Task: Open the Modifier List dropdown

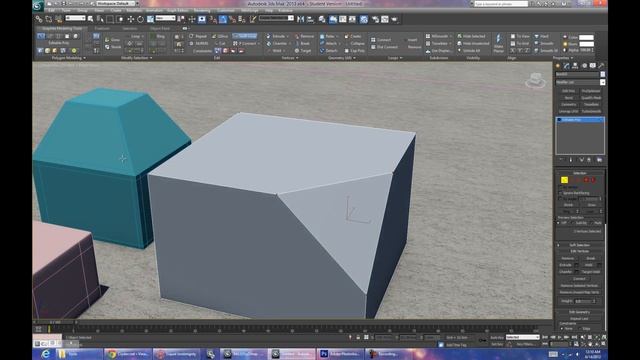Action: click(580, 82)
